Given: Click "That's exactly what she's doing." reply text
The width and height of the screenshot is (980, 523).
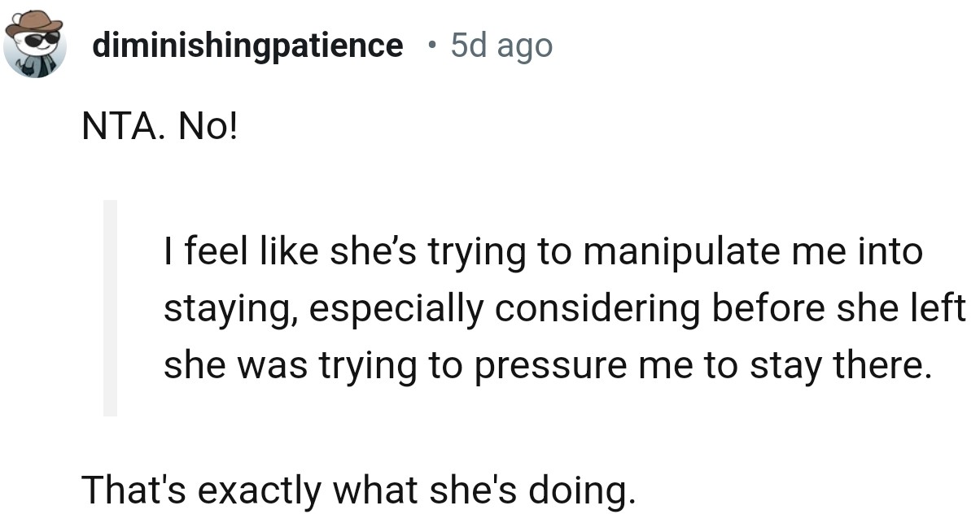Looking at the screenshot, I should point(357,490).
